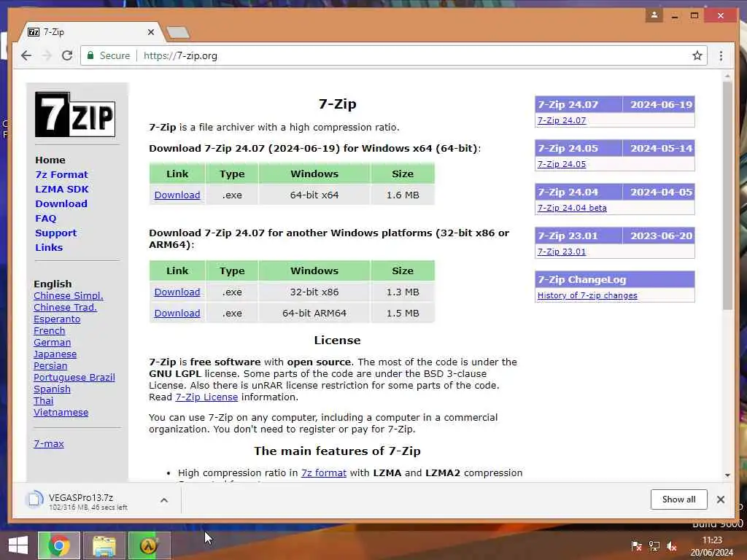Click the muted volume tray icon
The height and width of the screenshot is (560, 747).
672,546
